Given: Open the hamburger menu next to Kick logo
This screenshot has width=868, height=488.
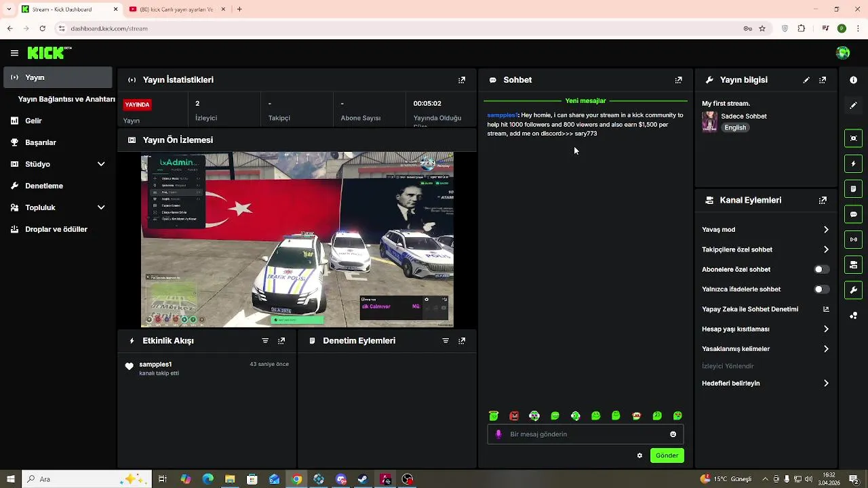Looking at the screenshot, I should (x=14, y=53).
